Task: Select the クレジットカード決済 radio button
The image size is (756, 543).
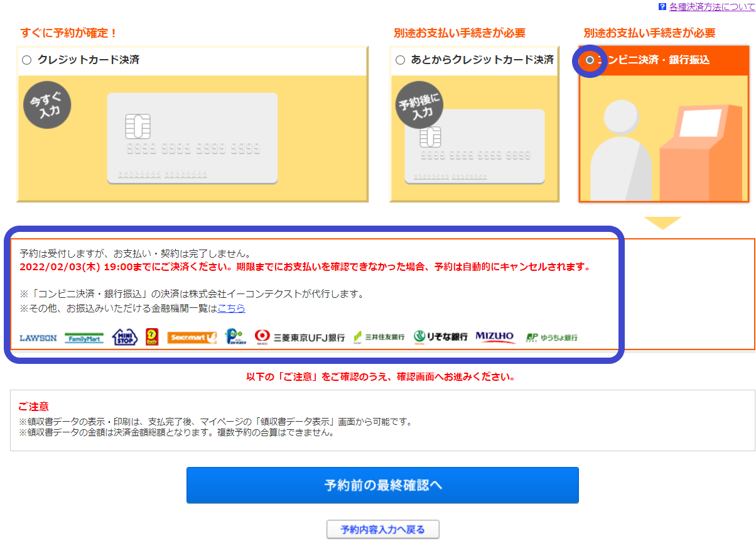Action: click(x=26, y=60)
